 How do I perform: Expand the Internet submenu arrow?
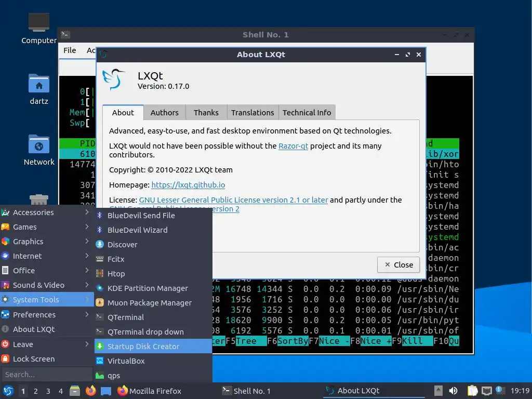[x=87, y=256]
